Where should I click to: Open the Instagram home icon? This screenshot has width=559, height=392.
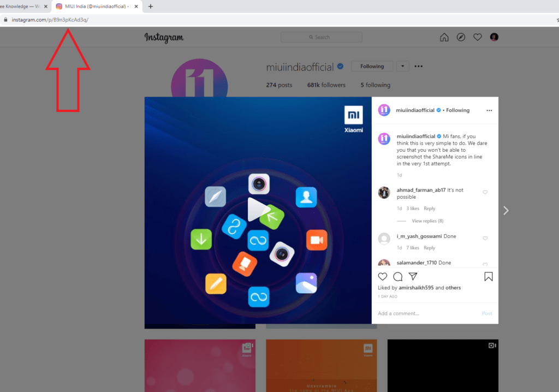[444, 37]
